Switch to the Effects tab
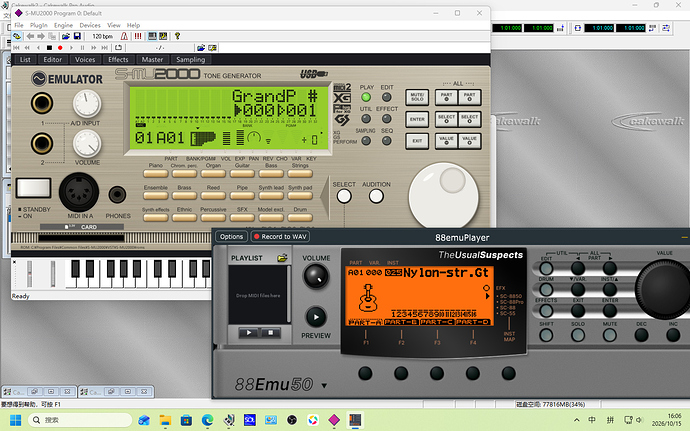Screen dimensions: 690x431 [x=118, y=59]
